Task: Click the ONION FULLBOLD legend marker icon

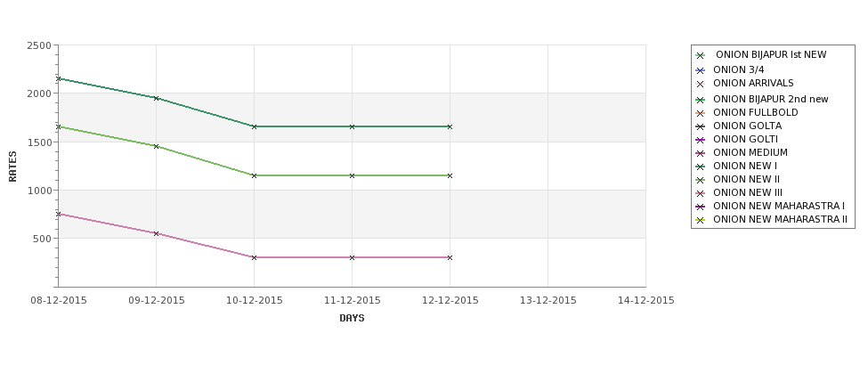Action: 701,113
